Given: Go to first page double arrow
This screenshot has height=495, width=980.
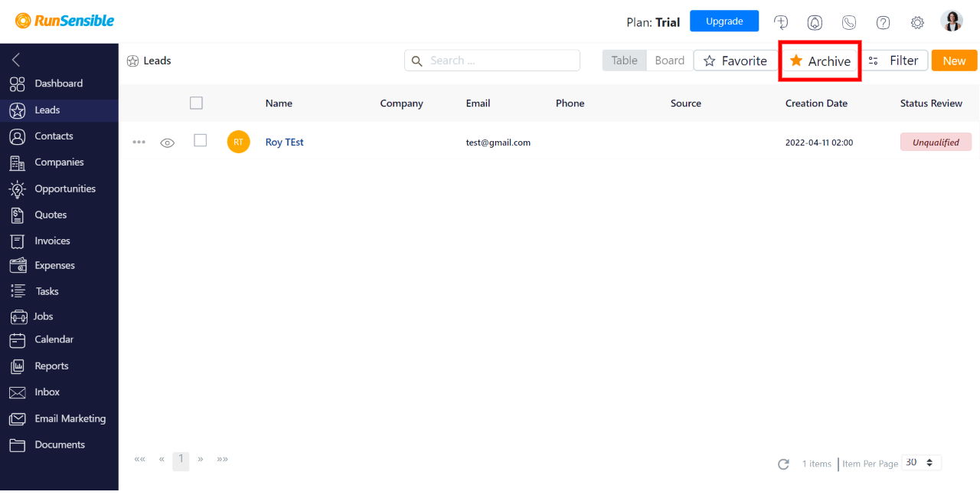Looking at the screenshot, I should click(139, 459).
